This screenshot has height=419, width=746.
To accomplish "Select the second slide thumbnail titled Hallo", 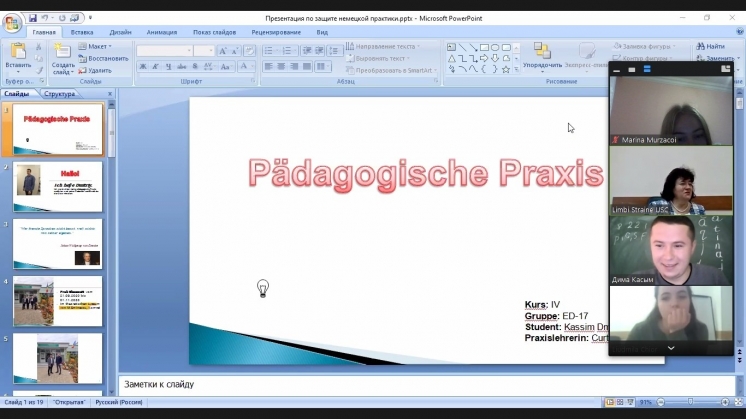I will [57, 187].
